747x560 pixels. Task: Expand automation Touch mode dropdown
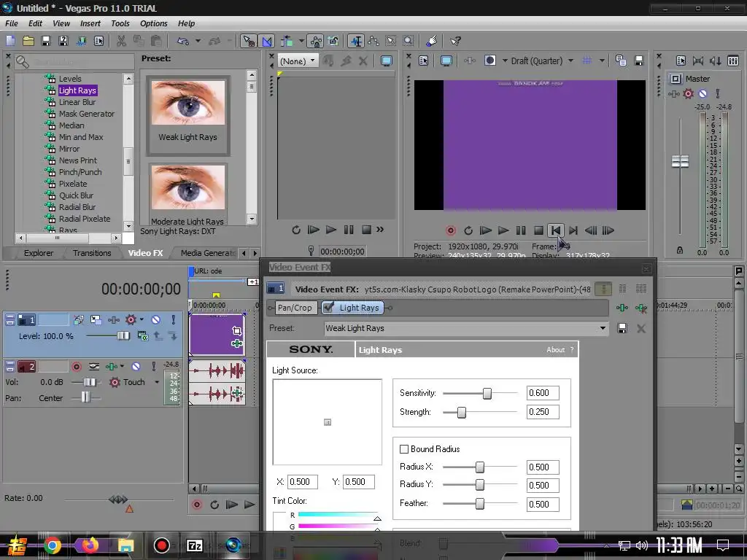[156, 382]
